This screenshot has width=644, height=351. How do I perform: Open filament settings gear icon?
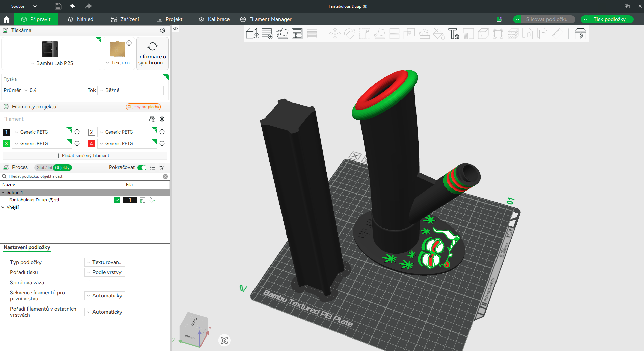tap(162, 119)
